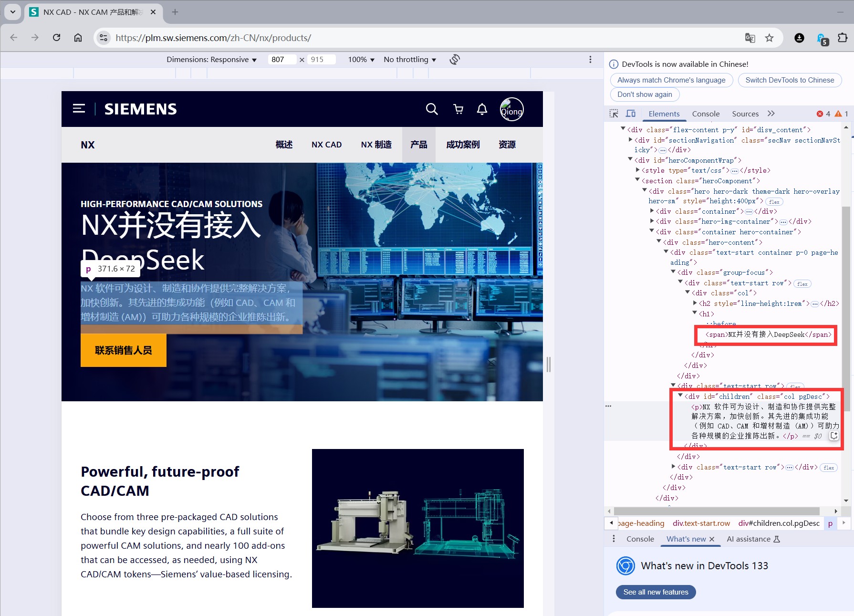Open the AI assistance drawer tab

click(753, 539)
